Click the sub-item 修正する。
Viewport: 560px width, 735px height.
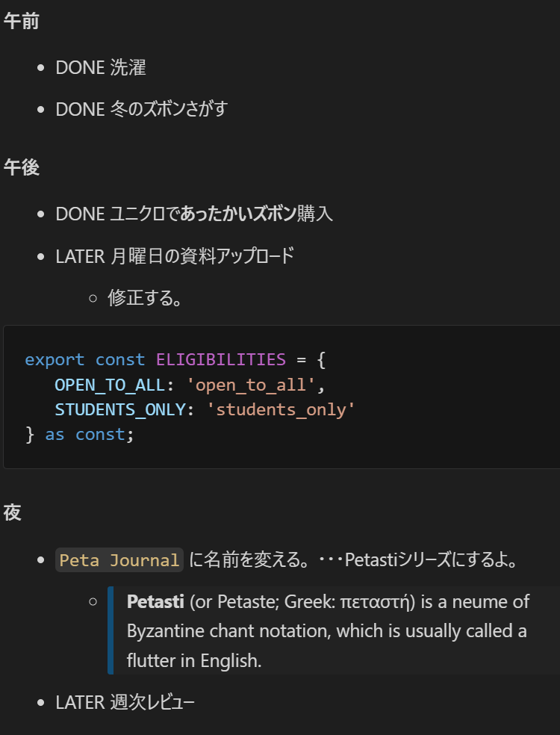[145, 298]
